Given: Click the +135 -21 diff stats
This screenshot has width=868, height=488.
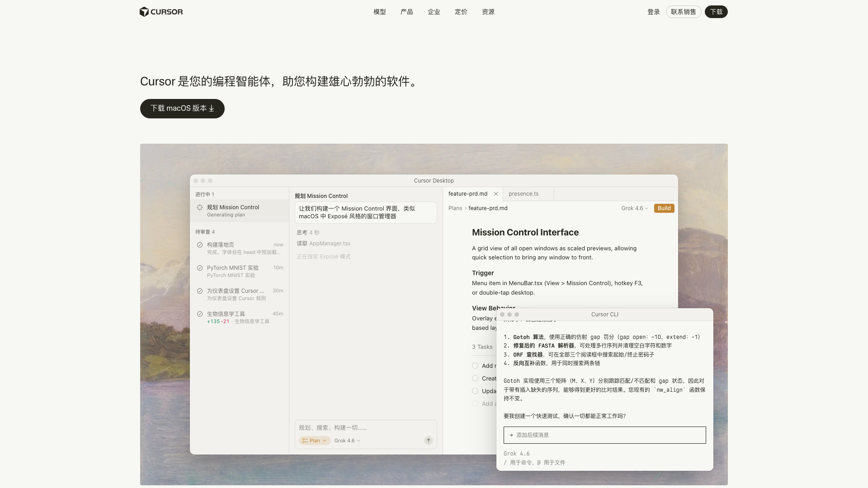Looking at the screenshot, I should coord(218,322).
